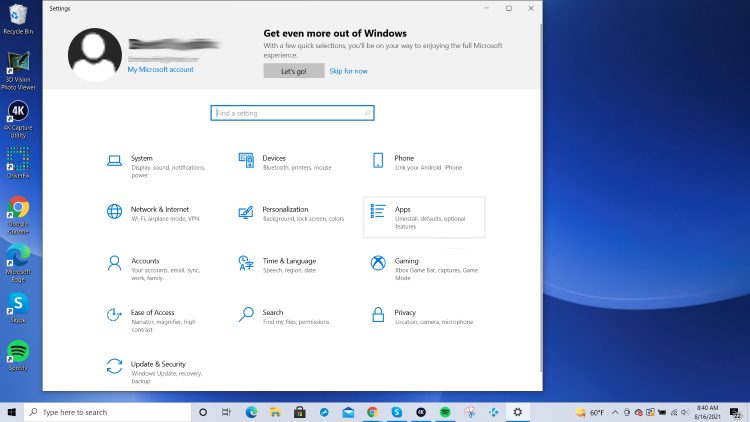
Task: Open Skype from the taskbar
Action: [x=397, y=412]
